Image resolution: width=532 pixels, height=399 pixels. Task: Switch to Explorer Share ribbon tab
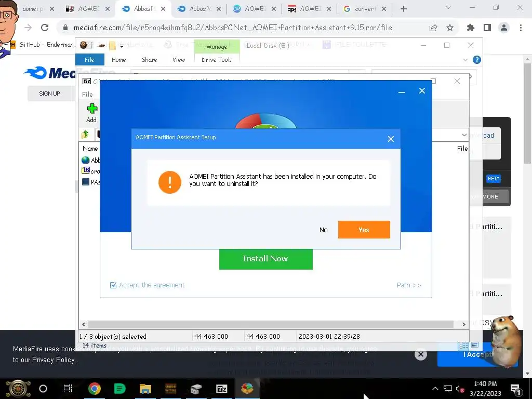149,60
